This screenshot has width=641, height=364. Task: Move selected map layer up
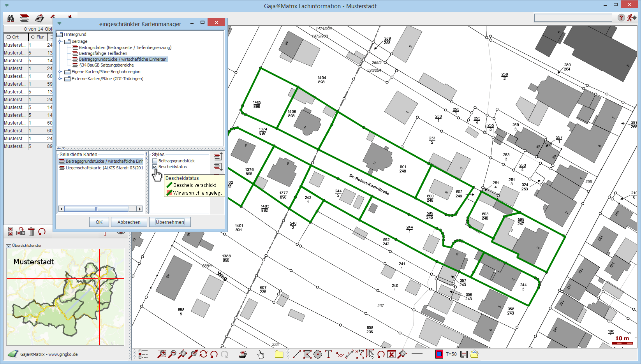218,157
